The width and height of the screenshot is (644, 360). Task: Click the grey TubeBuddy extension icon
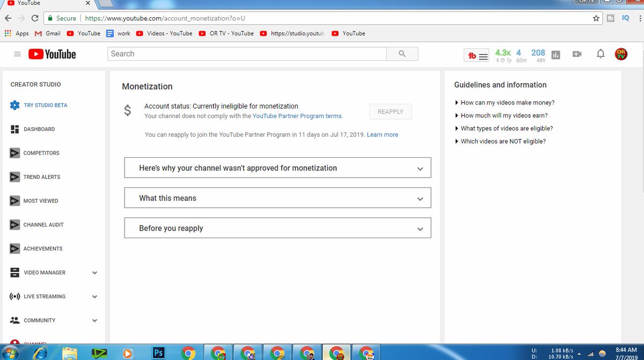(x=611, y=18)
